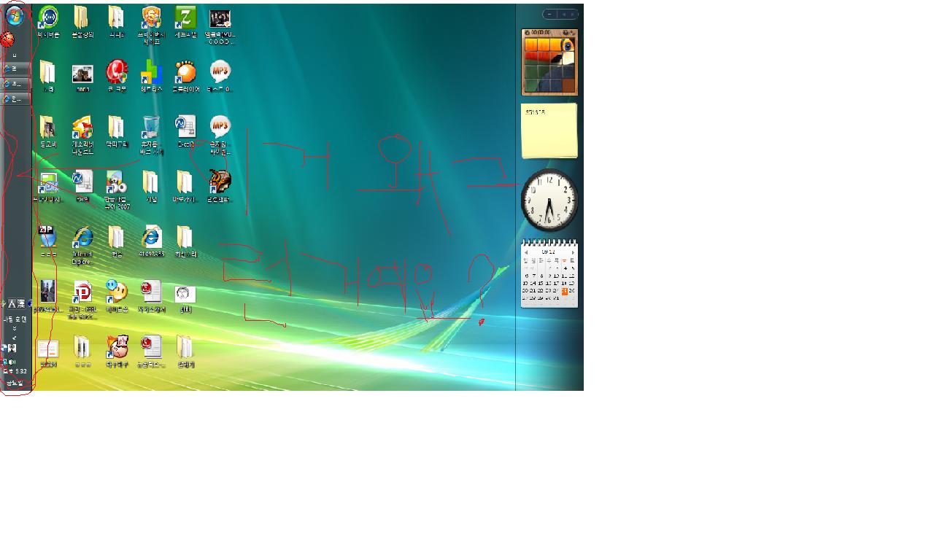The width and height of the screenshot is (934, 560).
Task: Open the green circular signal-icon shortcut
Action: pos(48,17)
